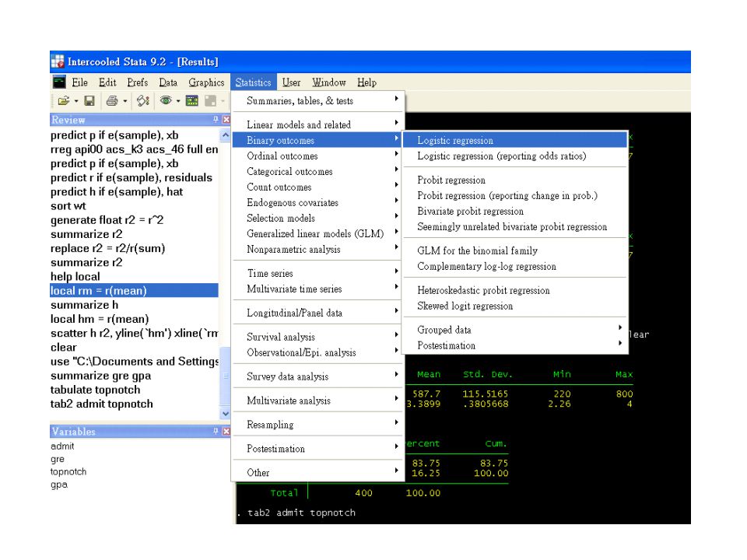Expand the Summaries, tables, & tests submenu

(x=318, y=101)
